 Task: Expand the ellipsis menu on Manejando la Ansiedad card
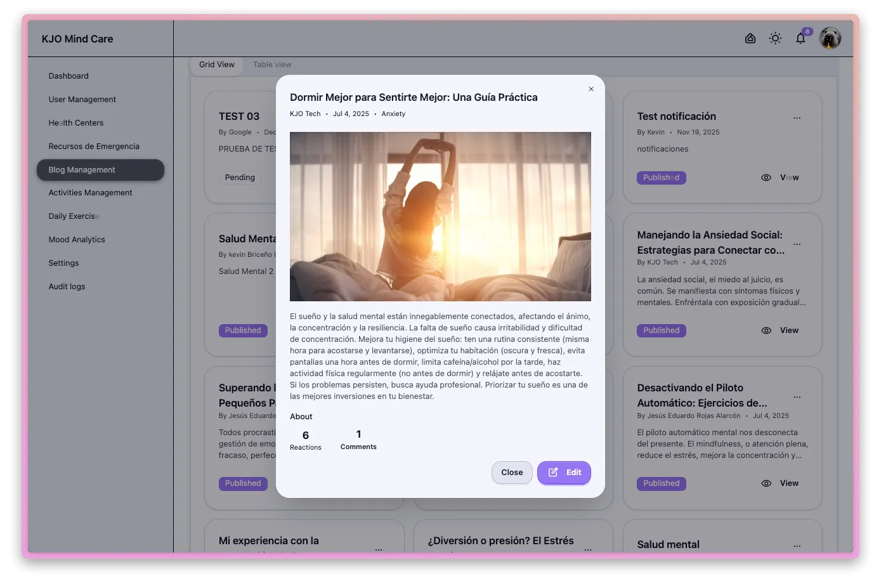click(797, 244)
